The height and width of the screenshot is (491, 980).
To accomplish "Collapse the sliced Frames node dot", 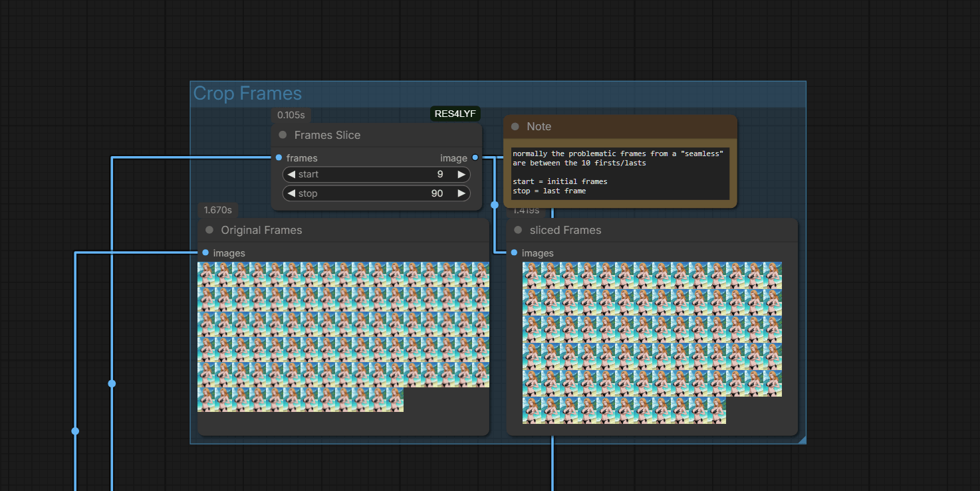I will pyautogui.click(x=518, y=230).
